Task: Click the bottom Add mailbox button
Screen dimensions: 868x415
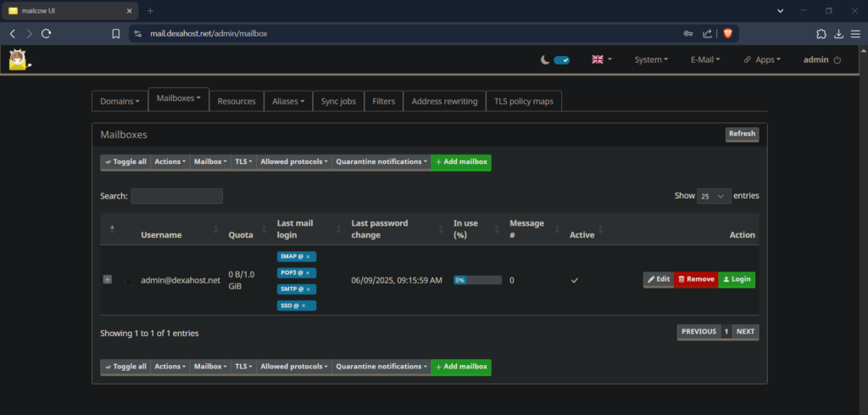Action: [461, 367]
